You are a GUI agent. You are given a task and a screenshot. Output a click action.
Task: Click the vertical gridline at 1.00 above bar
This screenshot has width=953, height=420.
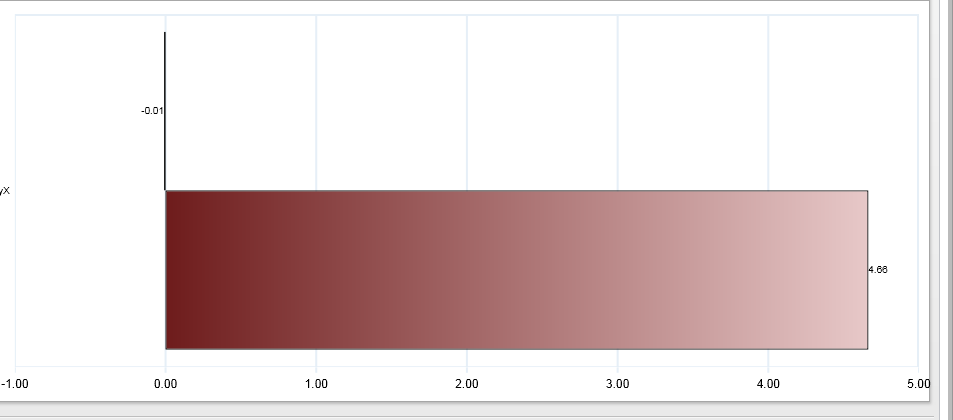pyautogui.click(x=316, y=100)
